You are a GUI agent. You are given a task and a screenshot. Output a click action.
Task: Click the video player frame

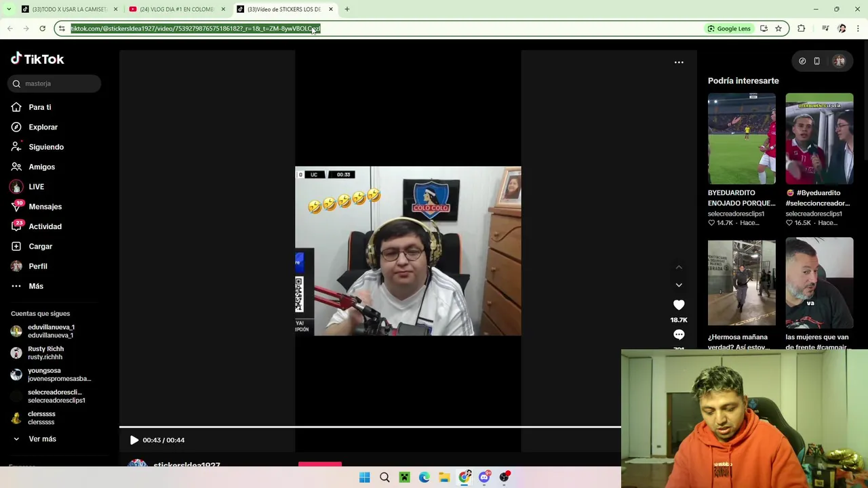(x=408, y=251)
